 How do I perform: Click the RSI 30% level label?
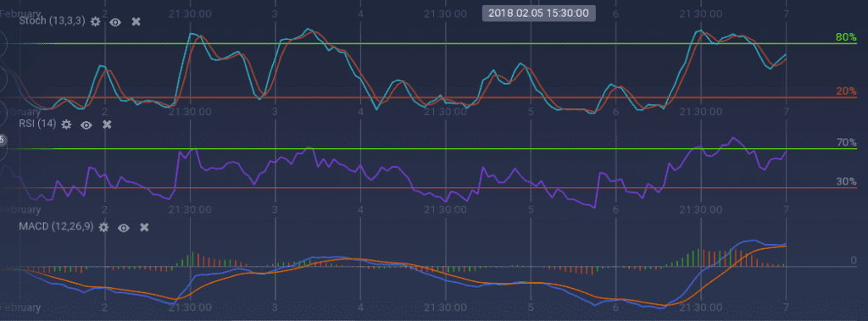[846, 181]
